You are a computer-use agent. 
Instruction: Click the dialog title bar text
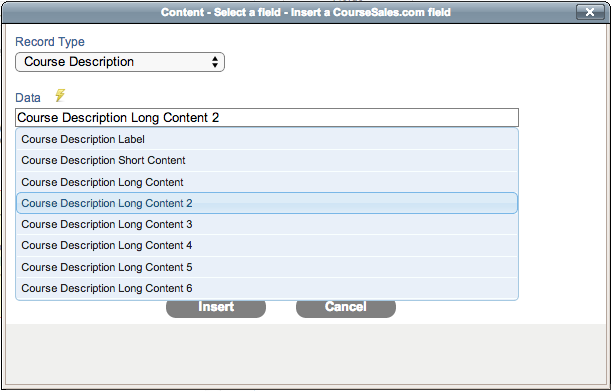(x=306, y=12)
